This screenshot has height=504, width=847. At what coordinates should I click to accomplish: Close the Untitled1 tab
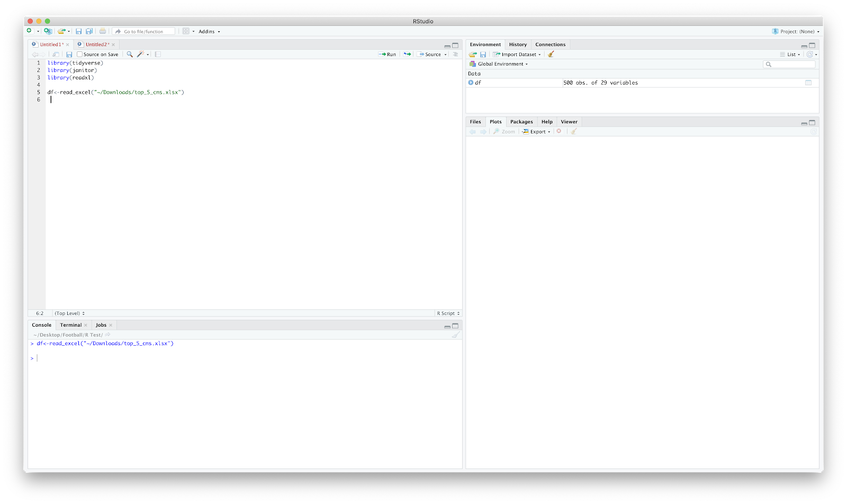[x=68, y=45]
